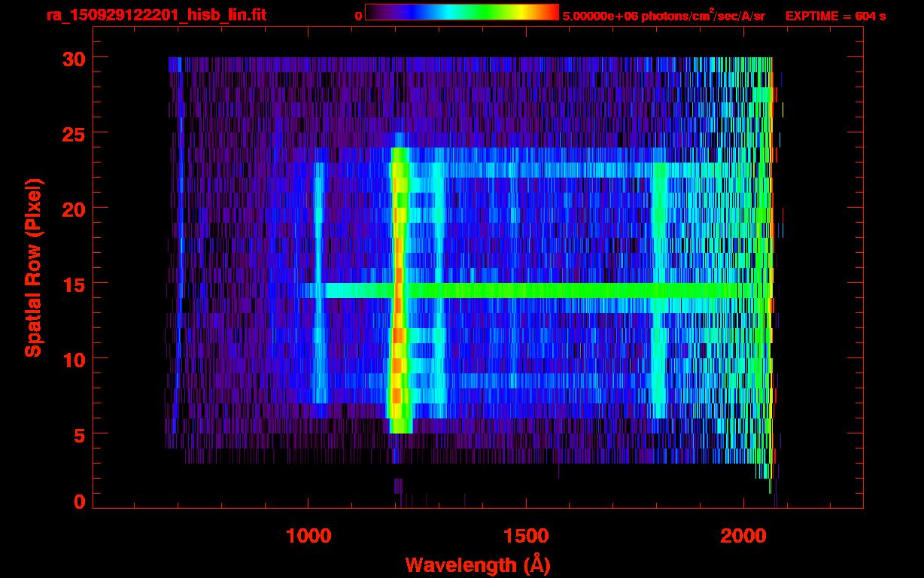The width and height of the screenshot is (924, 578).
Task: Click the Spatial Row (Pixel) axis label
Action: tap(32, 267)
